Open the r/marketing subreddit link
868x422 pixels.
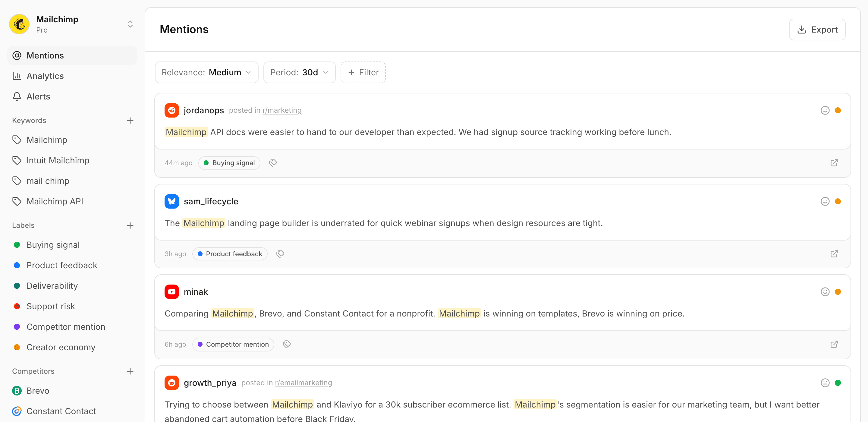(282, 111)
